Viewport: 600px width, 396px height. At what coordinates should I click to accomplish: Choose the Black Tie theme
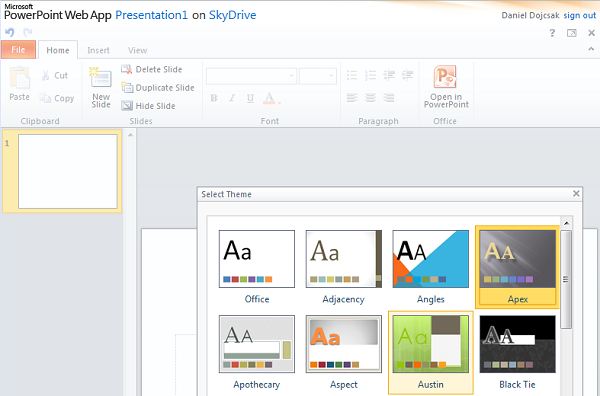[517, 352]
